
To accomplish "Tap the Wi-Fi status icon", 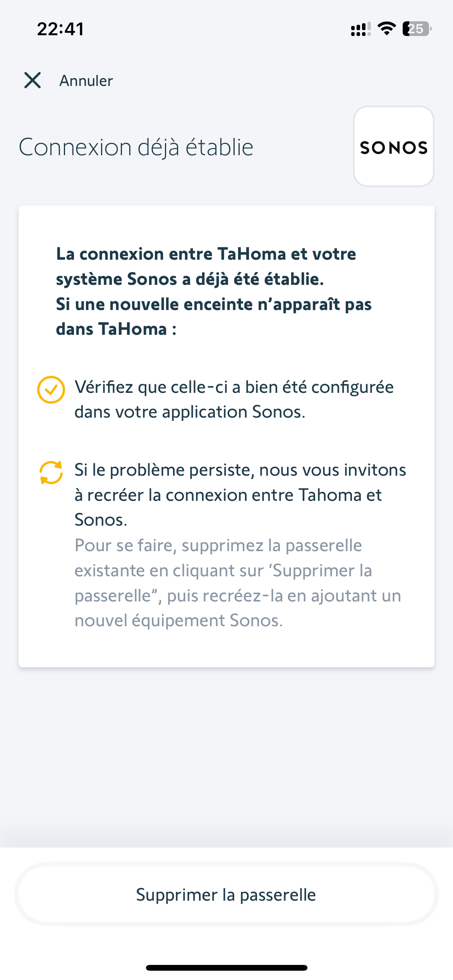I will [386, 29].
